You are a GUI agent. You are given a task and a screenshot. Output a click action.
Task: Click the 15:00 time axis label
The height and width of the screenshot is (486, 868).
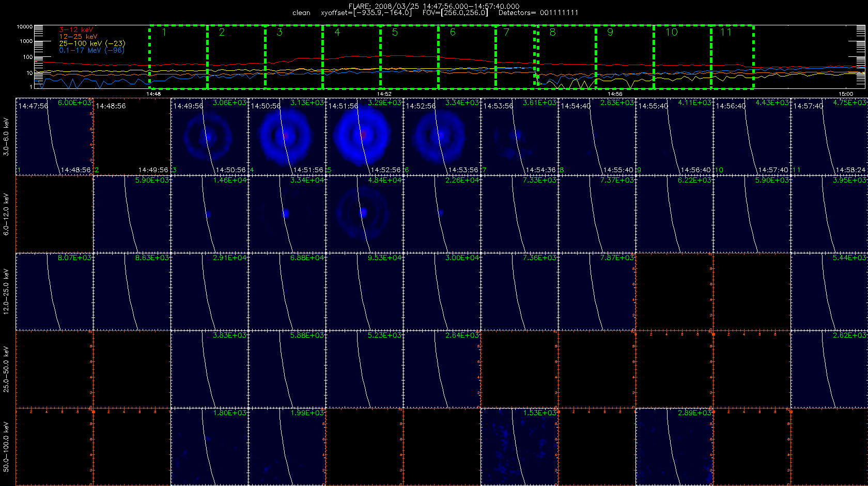pyautogui.click(x=846, y=94)
